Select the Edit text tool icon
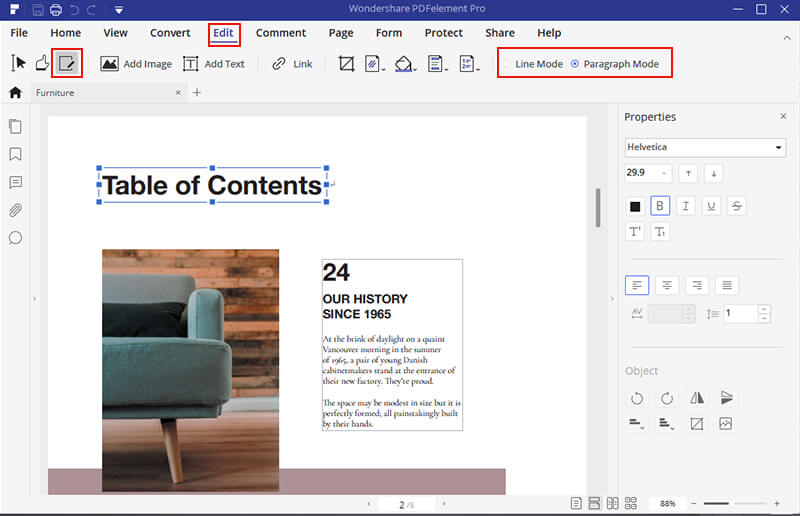Image resolution: width=800 pixels, height=516 pixels. tap(67, 63)
